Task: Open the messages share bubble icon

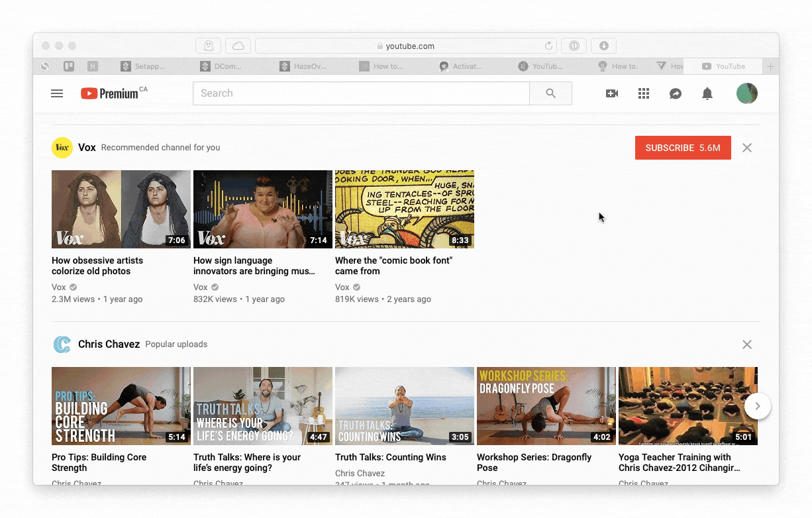Action: click(x=676, y=93)
